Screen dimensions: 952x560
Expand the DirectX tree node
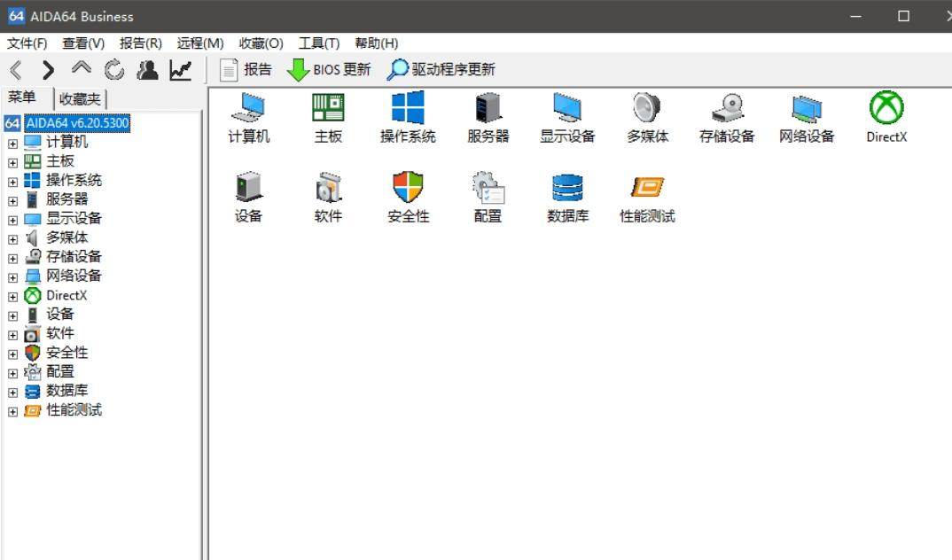(12, 297)
